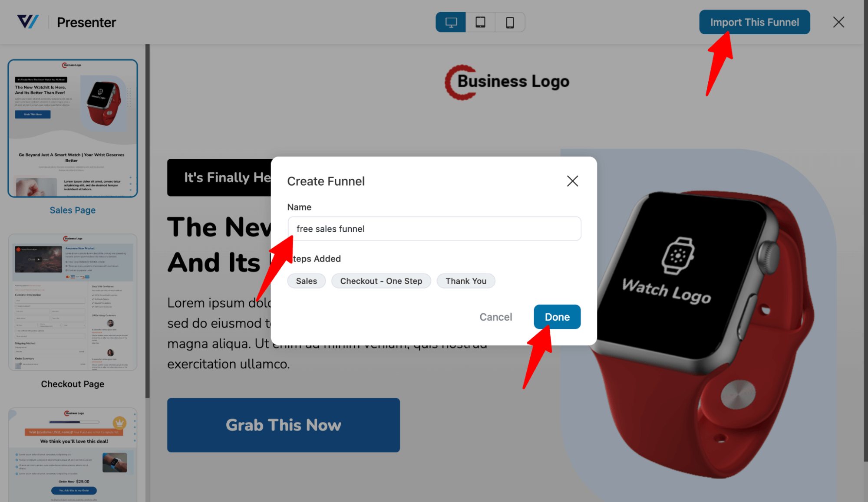Close the Create Funnel dialog
The width and height of the screenshot is (868, 502).
572,181
